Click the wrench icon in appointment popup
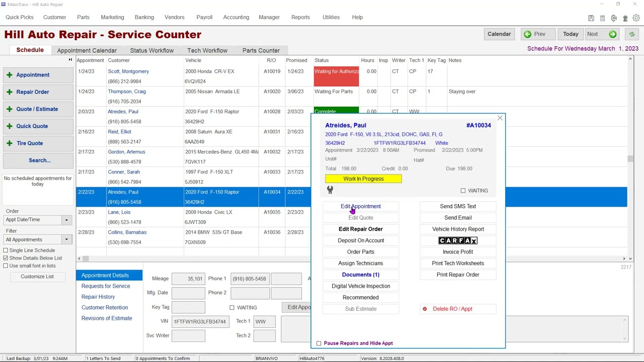Viewport: 644px width, 362px height. pos(330,190)
